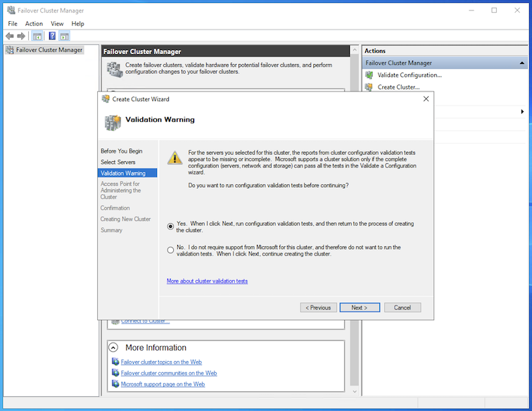Select the No skip validation tests radio button

[x=171, y=250]
